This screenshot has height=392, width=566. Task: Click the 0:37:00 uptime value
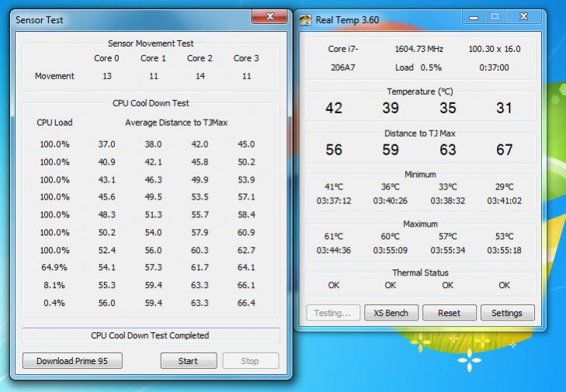494,68
